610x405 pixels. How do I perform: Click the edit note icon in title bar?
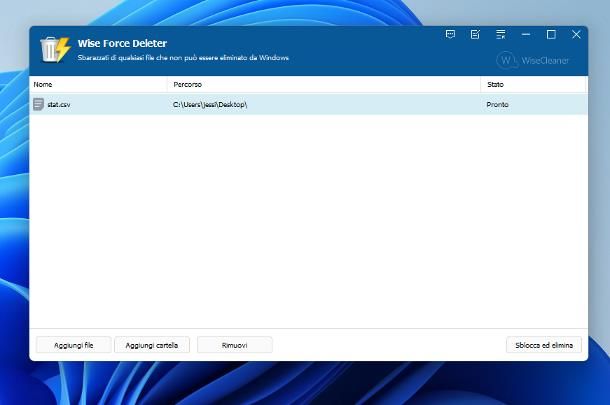click(475, 35)
